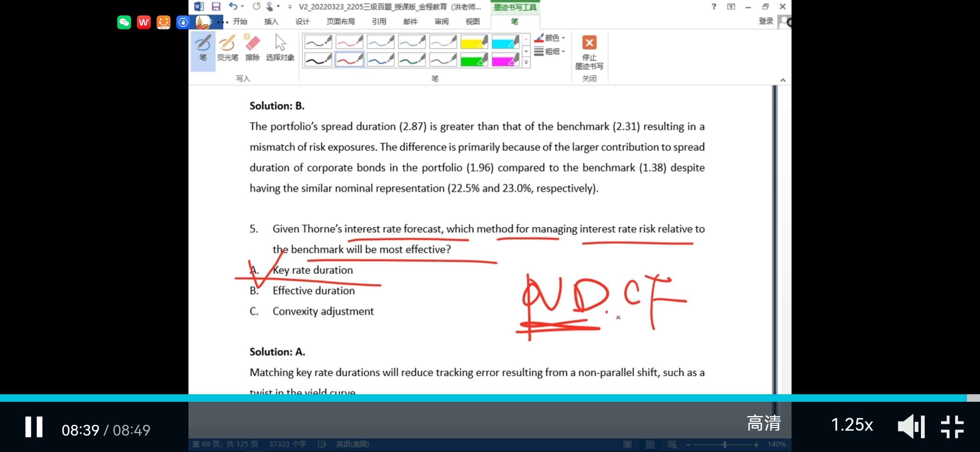The width and height of the screenshot is (980, 452).
Task: Pick the thick blue pen style
Action: point(381,59)
